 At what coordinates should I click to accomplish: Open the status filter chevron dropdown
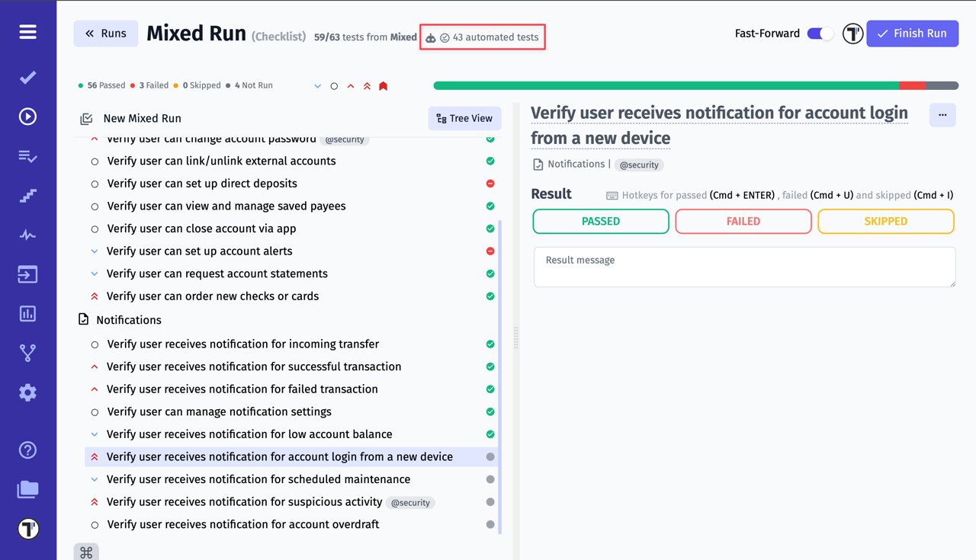pyautogui.click(x=318, y=85)
